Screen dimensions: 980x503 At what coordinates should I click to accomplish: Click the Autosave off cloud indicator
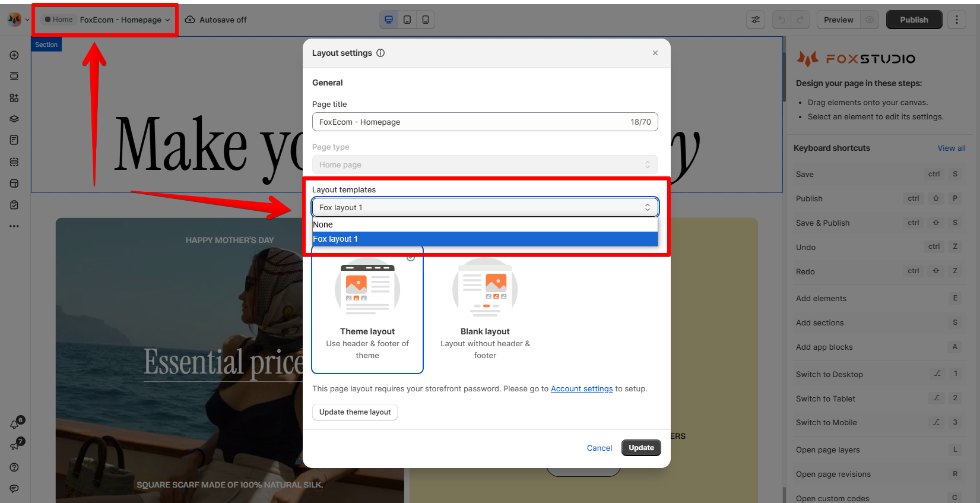215,20
